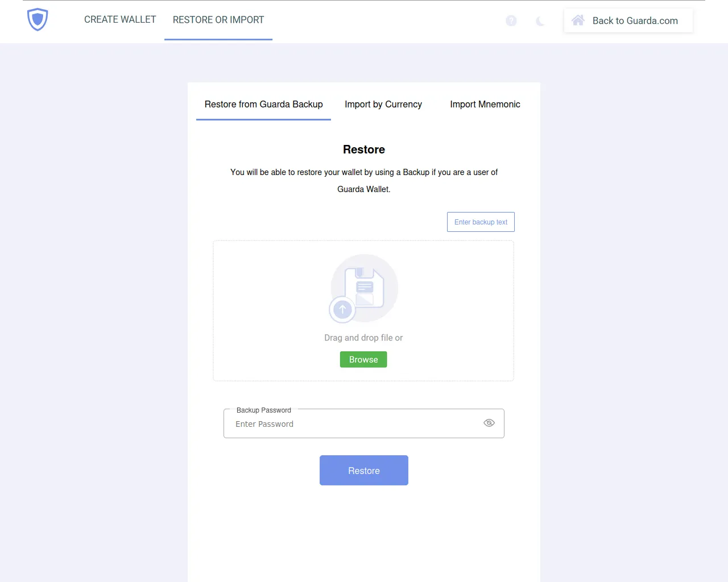Click the file upload illustration icon

[364, 288]
